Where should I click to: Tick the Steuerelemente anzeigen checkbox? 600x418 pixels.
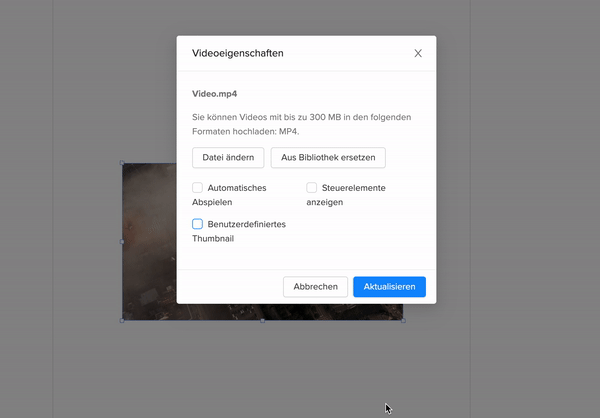[x=312, y=188]
